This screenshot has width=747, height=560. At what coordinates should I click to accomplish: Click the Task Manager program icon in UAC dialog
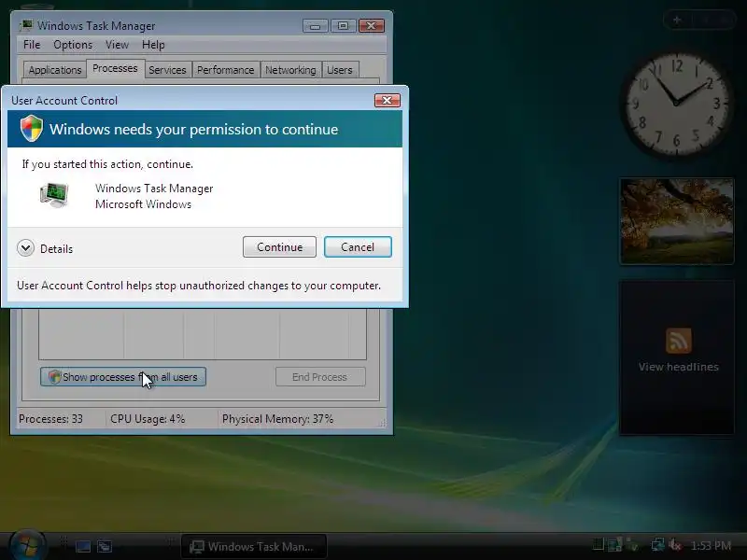[x=54, y=195]
